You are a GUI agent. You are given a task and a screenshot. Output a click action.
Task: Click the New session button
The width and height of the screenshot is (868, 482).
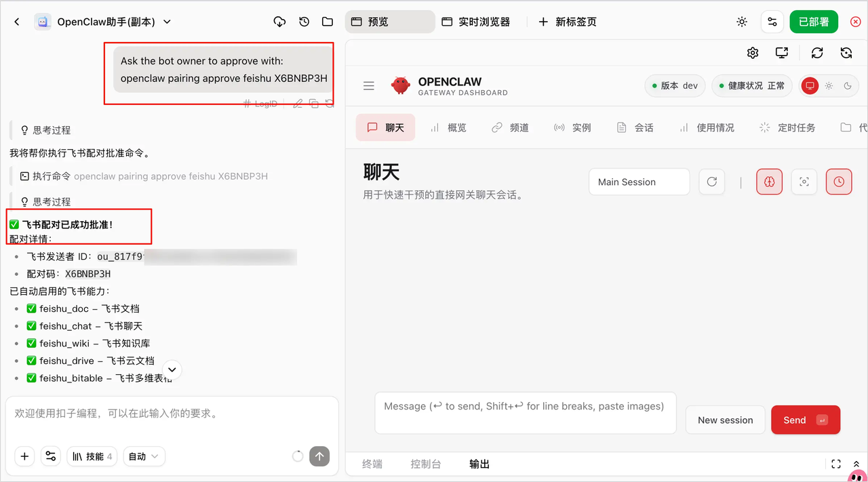coord(725,420)
